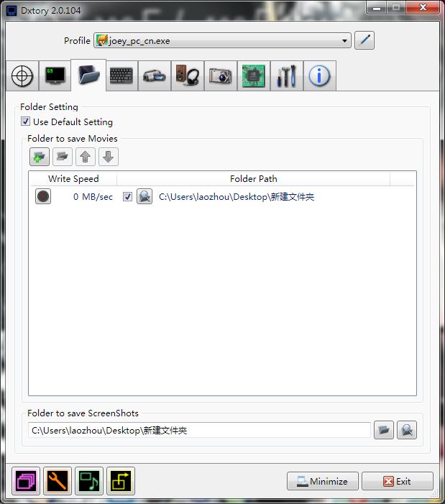Click the Exit button
Image resolution: width=445 pixels, height=504 pixels.
coord(398,481)
